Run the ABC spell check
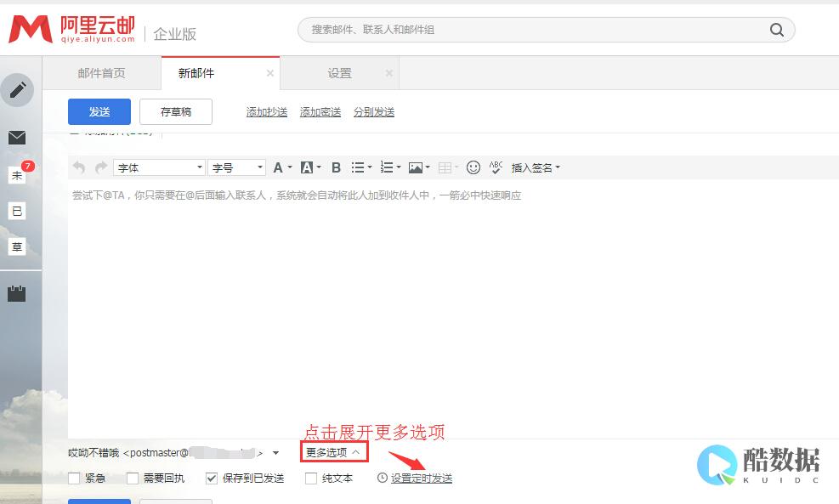 tap(496, 167)
